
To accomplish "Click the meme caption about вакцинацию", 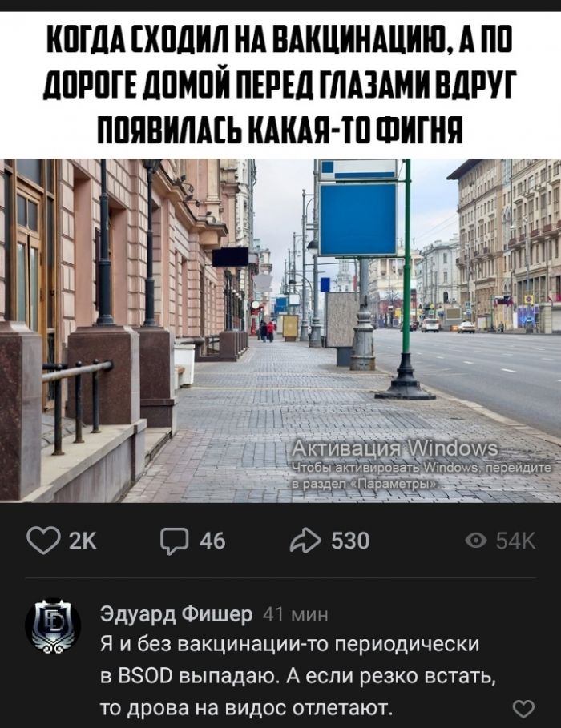I will click(280, 86).
